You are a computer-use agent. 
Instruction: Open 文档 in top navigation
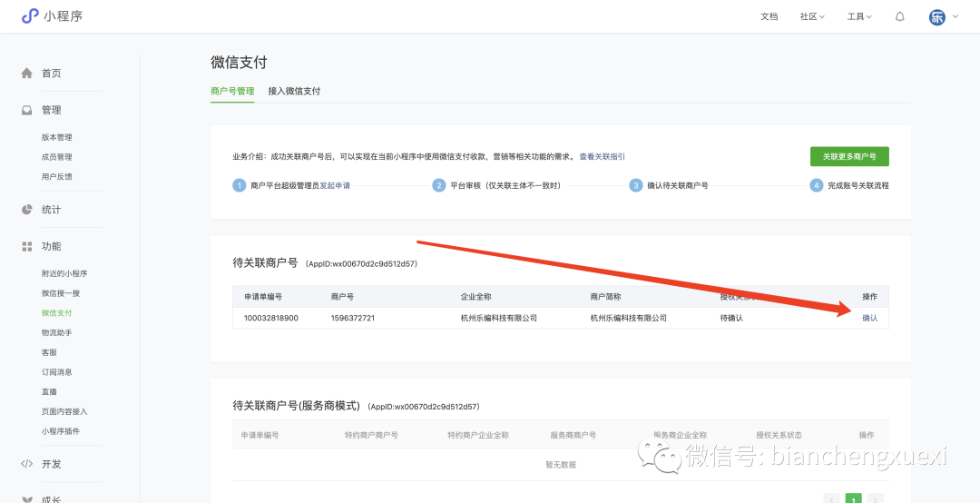[769, 17]
